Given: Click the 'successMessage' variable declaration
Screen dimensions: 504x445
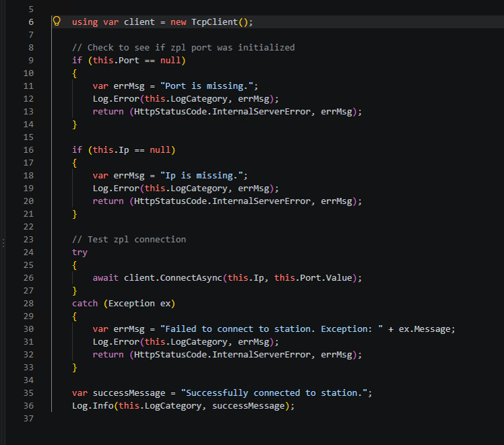Looking at the screenshot, I should 129,393.
